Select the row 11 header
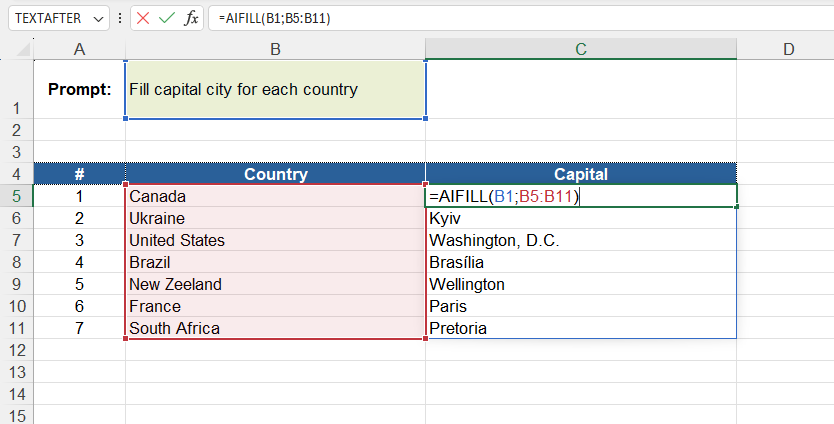Image resolution: width=834 pixels, height=424 pixels. click(16, 328)
